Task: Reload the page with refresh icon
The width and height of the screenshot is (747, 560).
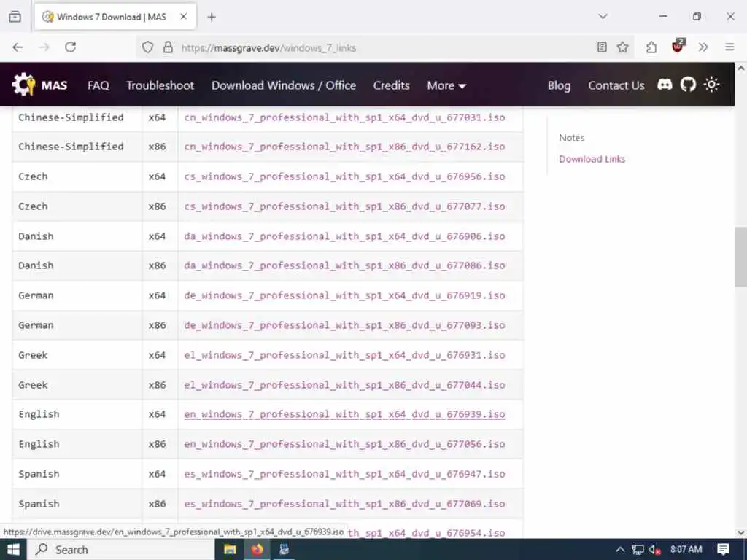Action: 71,47
